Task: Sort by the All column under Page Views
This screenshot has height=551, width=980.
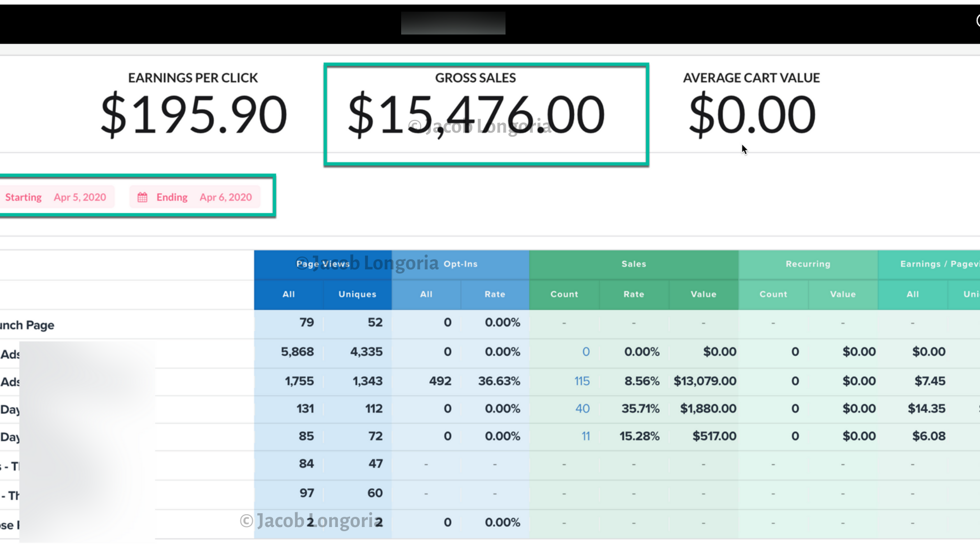Action: pos(288,294)
